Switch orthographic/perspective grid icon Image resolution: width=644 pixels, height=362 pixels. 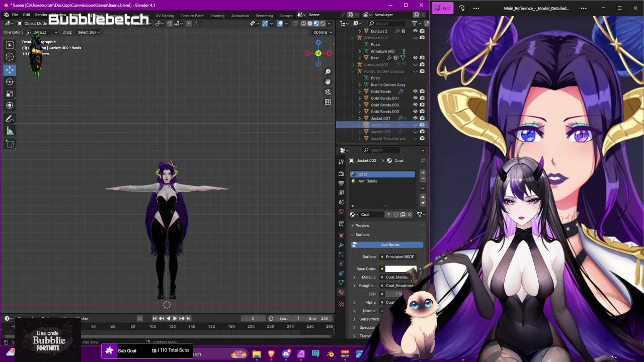pyautogui.click(x=328, y=102)
